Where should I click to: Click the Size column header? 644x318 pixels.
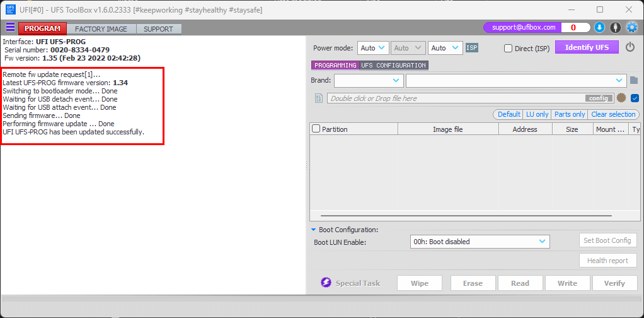pyautogui.click(x=572, y=129)
